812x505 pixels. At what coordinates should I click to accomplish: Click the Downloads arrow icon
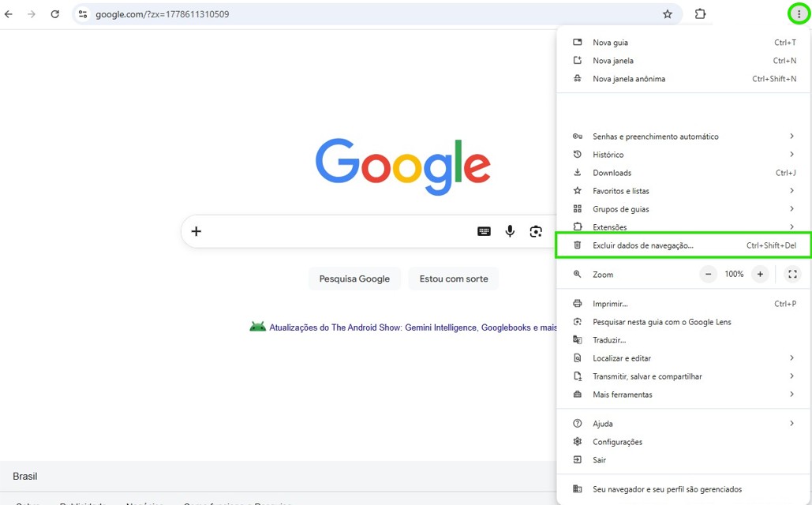click(x=578, y=173)
